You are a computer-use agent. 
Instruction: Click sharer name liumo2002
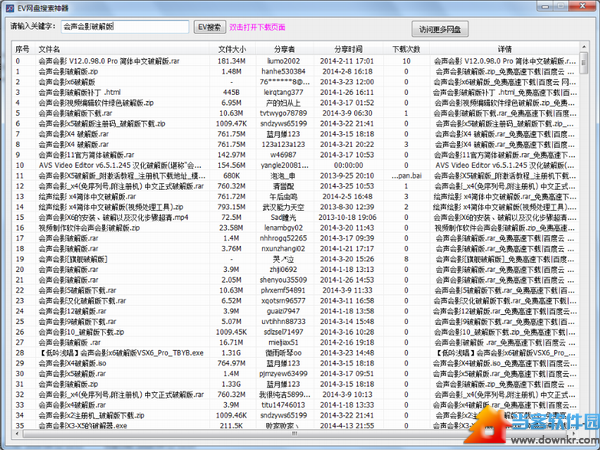tap(284, 61)
